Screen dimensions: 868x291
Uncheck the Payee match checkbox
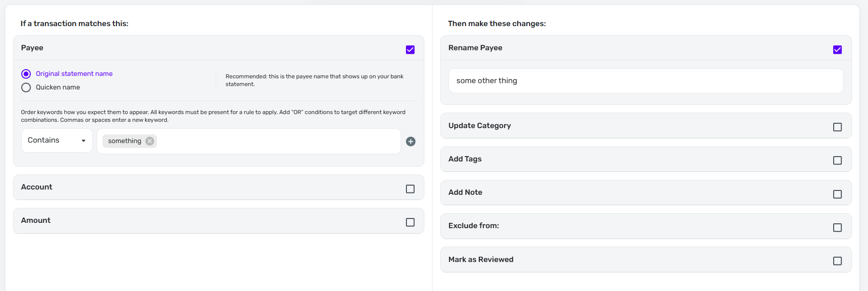tap(410, 50)
